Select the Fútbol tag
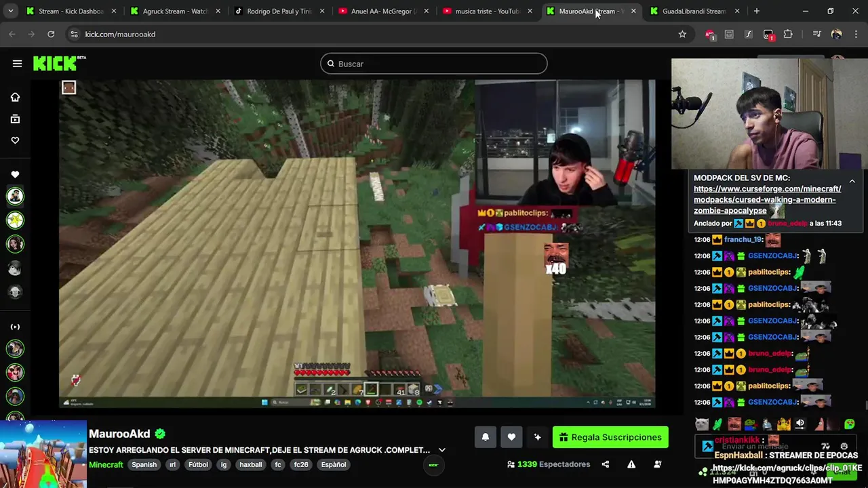This screenshot has height=488, width=868. tap(198, 465)
